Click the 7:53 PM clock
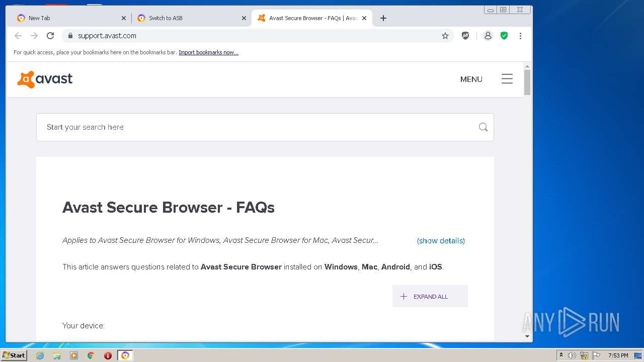The height and width of the screenshot is (362, 644). pos(618,355)
